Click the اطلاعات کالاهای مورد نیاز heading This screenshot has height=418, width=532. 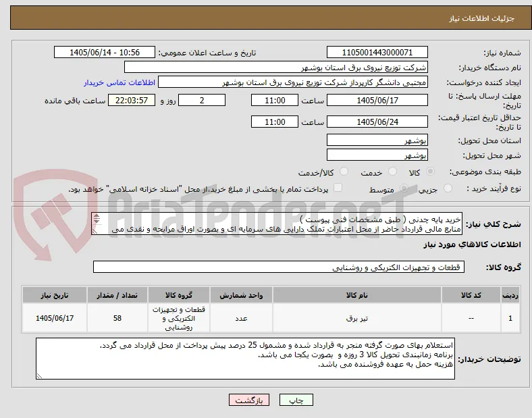tap(472, 244)
